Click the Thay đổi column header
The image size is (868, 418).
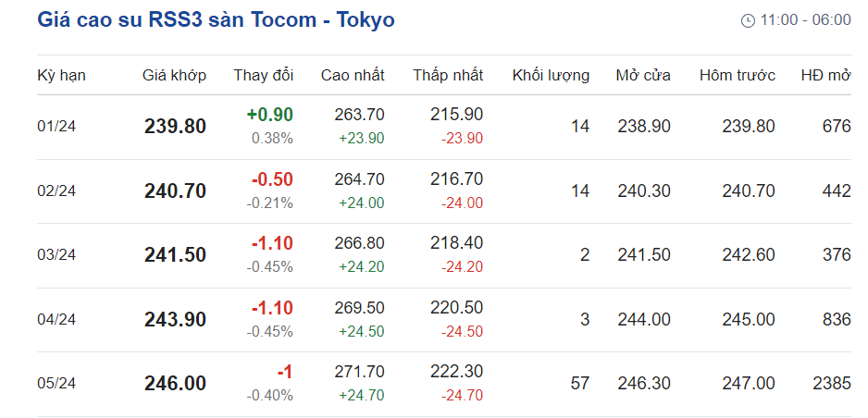(x=263, y=76)
